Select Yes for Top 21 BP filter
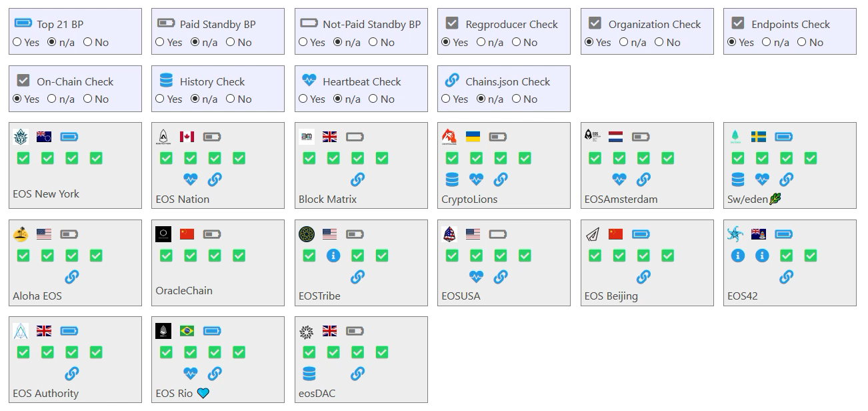Viewport: 868px width, 411px height. (17, 42)
